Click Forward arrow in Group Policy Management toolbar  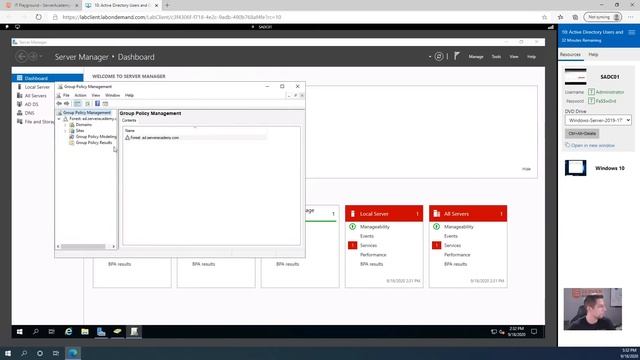(x=67, y=104)
